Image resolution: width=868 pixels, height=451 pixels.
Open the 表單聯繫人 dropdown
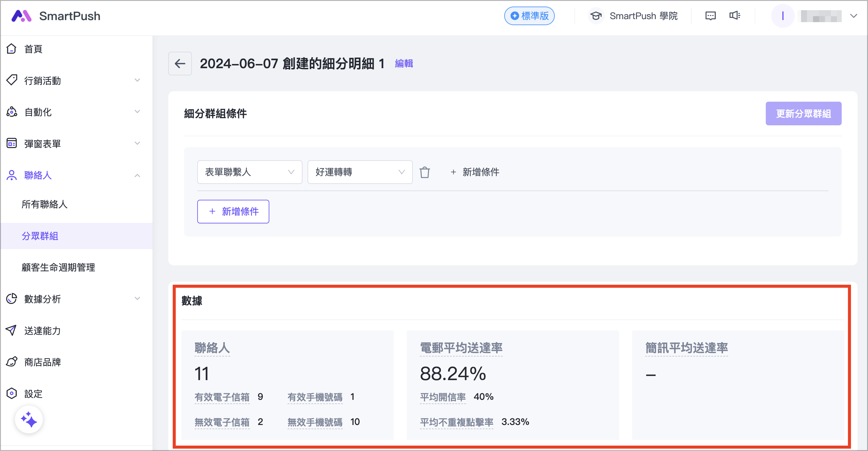pyautogui.click(x=249, y=172)
